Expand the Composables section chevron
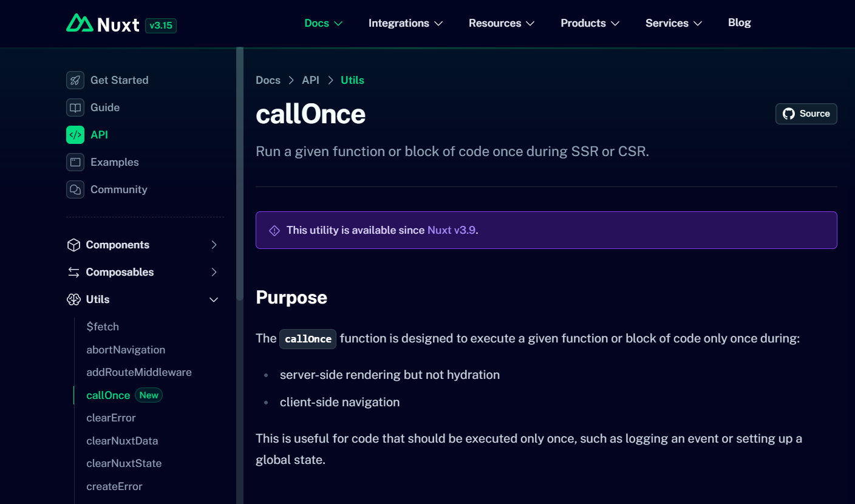Image resolution: width=855 pixels, height=504 pixels. (x=214, y=272)
